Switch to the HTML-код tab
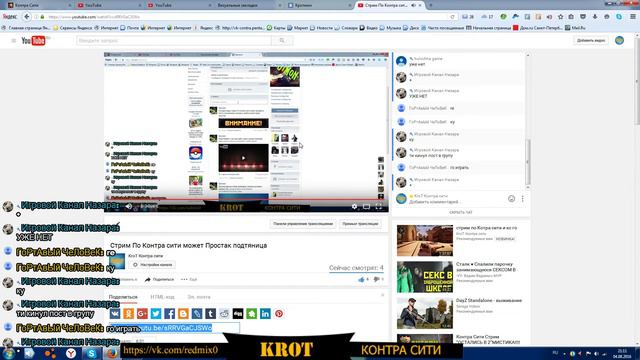 (162, 297)
